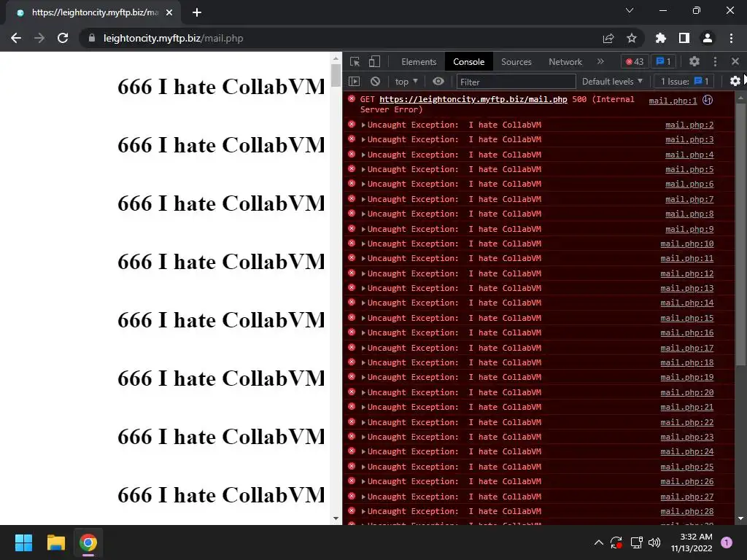Show more DevTools tabs chevron
The image size is (747, 560).
(600, 61)
